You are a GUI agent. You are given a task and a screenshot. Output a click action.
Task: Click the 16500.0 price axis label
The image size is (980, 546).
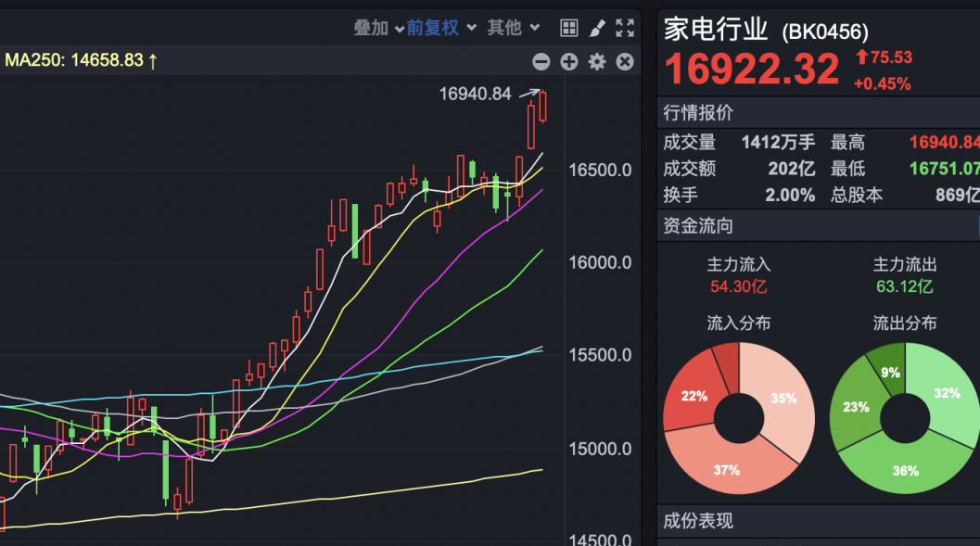click(600, 170)
